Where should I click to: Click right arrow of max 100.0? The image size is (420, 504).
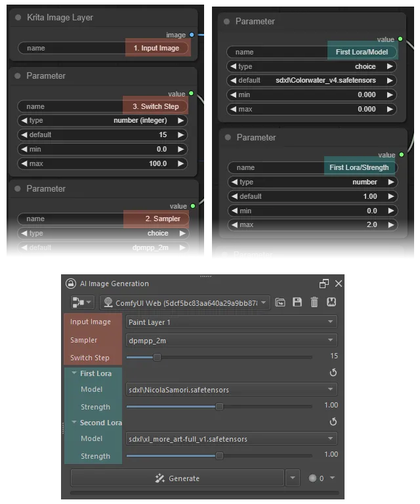coord(181,163)
